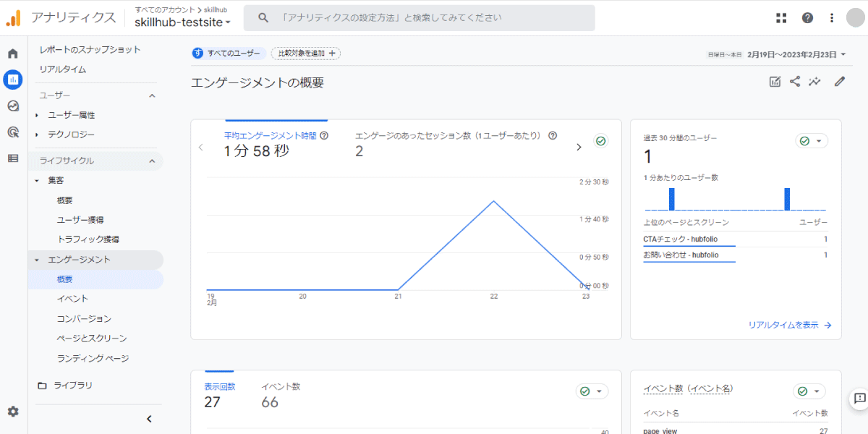Show previous metrics with left chevron
The height and width of the screenshot is (434, 868).
click(x=201, y=147)
